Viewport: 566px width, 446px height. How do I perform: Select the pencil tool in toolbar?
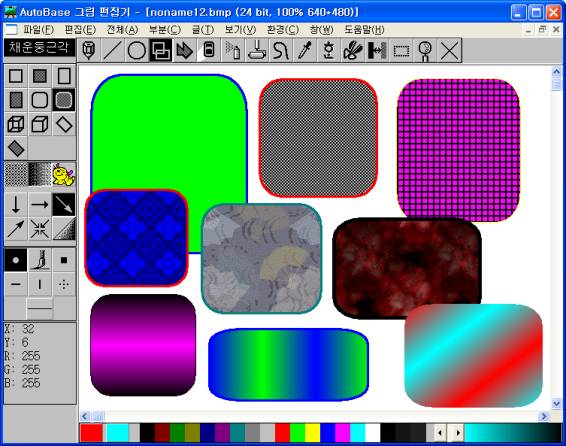pos(89,50)
